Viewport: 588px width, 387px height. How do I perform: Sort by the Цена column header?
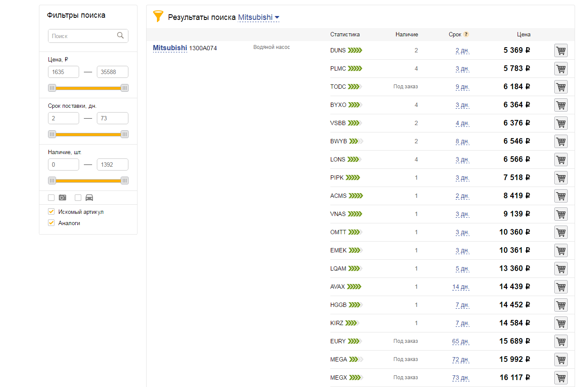point(524,35)
